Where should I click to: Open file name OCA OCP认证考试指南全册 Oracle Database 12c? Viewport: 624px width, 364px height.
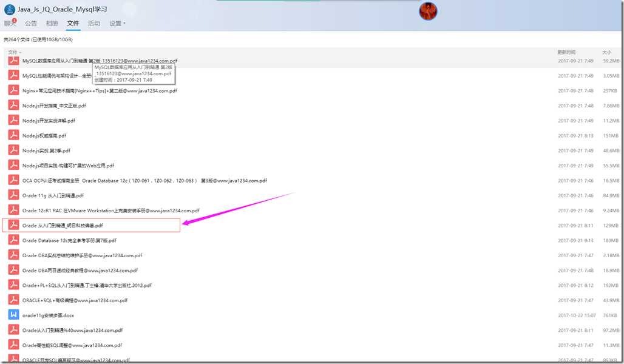pyautogui.click(x=144, y=181)
